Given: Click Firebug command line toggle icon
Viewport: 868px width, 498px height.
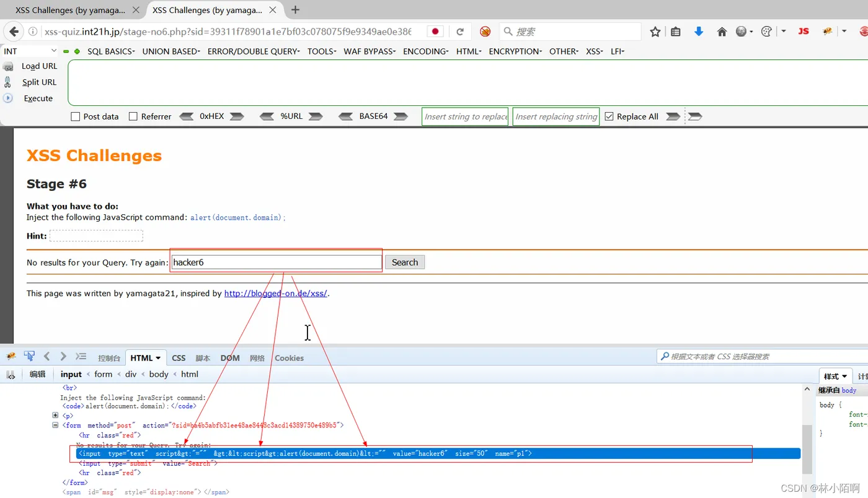Looking at the screenshot, I should tap(81, 356).
